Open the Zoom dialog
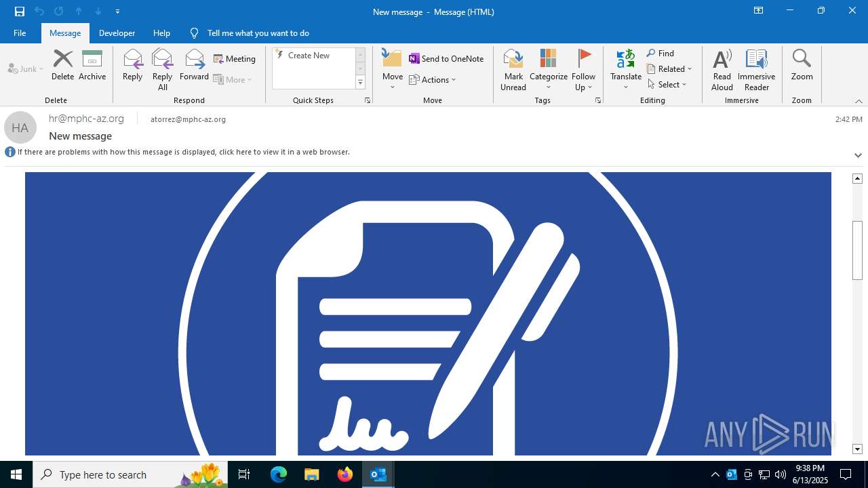This screenshot has height=488, width=868. pyautogui.click(x=802, y=65)
